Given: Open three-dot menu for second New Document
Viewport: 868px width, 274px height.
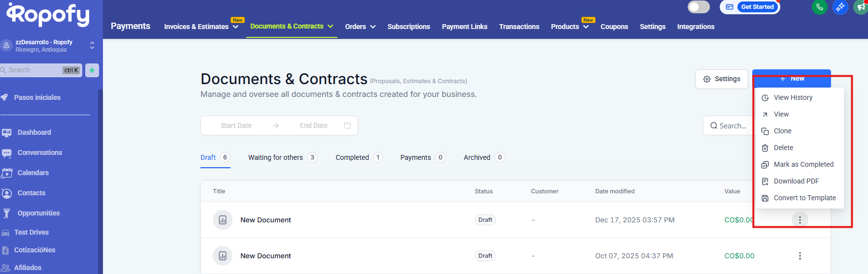Looking at the screenshot, I should tap(800, 256).
